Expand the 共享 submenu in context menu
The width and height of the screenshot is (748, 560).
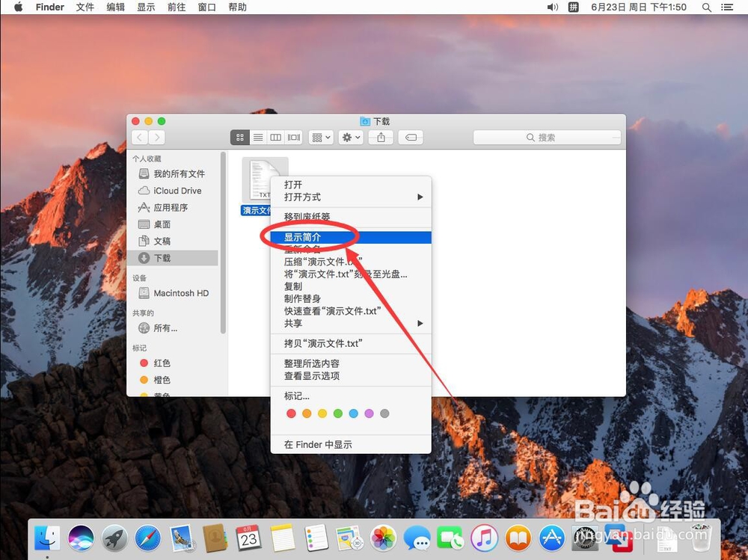[351, 324]
